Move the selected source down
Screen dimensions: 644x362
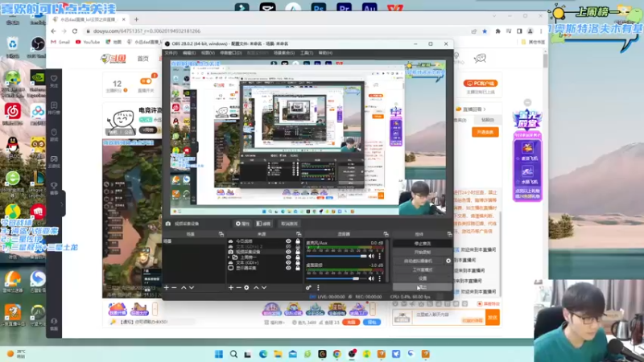coord(264,288)
